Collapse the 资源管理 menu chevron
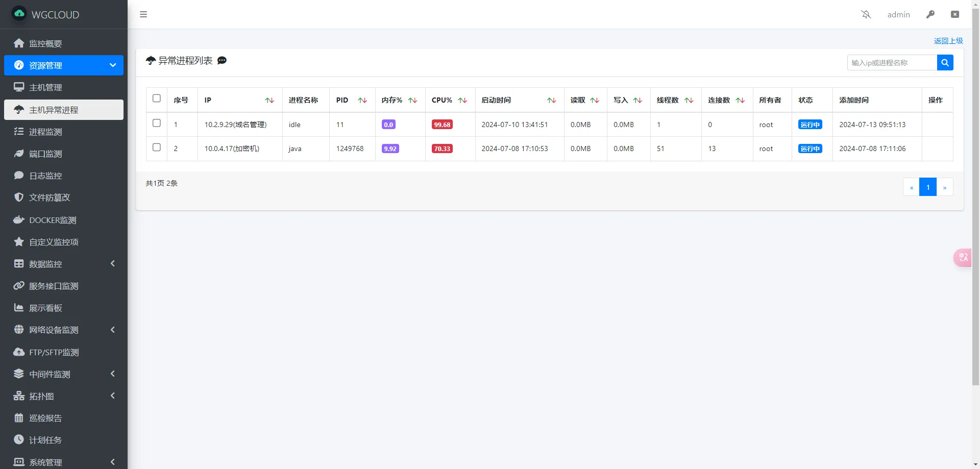This screenshot has height=469, width=980. click(113, 65)
